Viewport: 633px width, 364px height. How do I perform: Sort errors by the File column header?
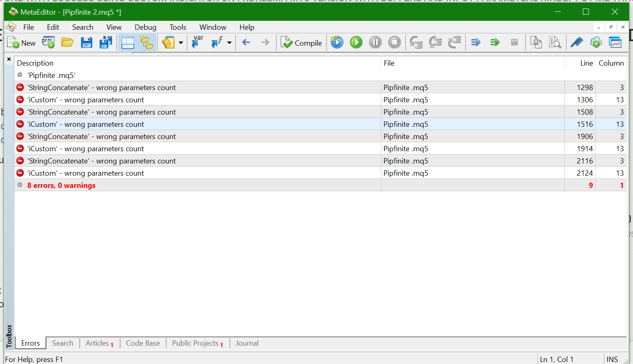coord(473,63)
